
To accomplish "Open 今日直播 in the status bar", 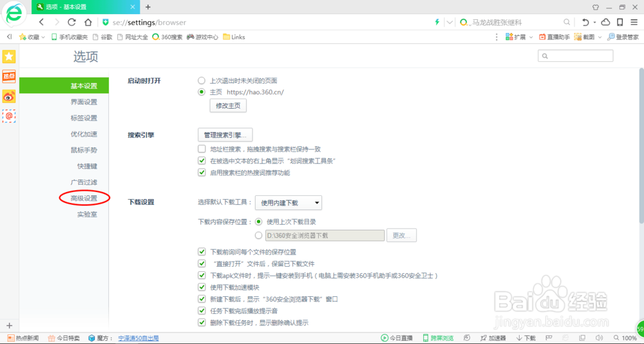I will point(397,338).
